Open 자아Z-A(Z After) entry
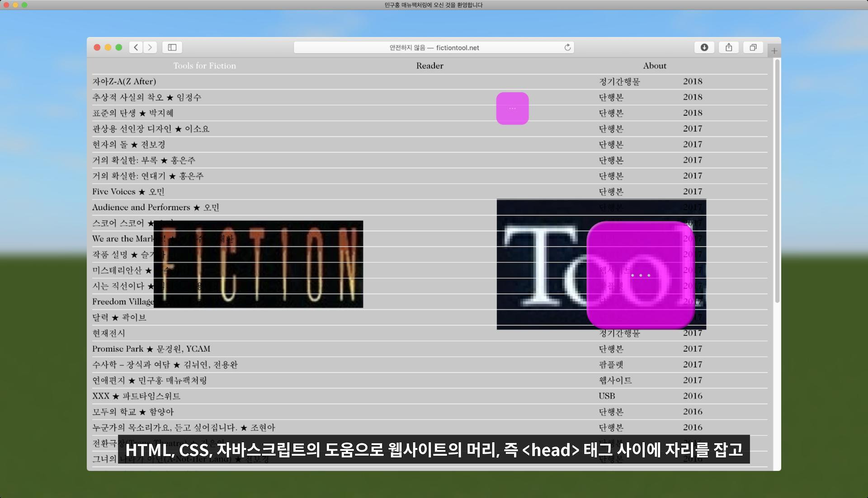The image size is (868, 498). coord(124,81)
